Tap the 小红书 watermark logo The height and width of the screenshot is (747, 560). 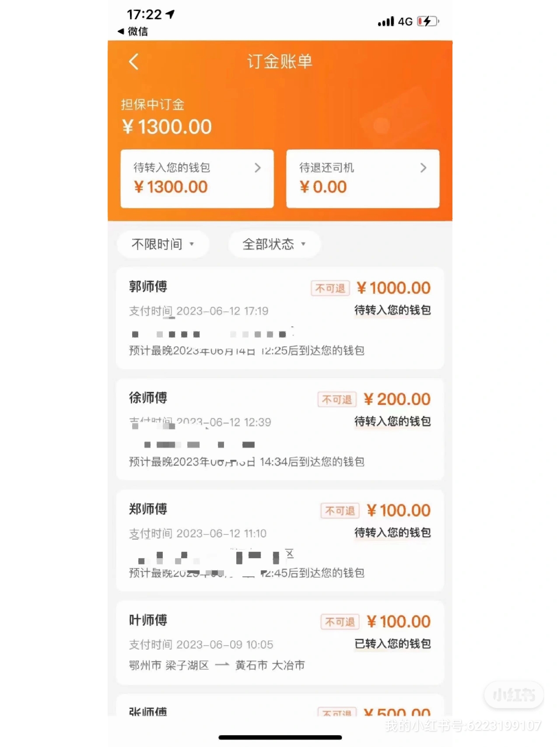tap(514, 694)
